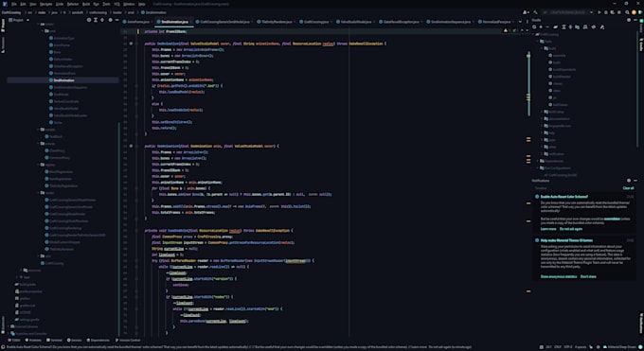Click Clear all in Notifications
The width and height of the screenshot is (644, 351).
click(x=629, y=188)
